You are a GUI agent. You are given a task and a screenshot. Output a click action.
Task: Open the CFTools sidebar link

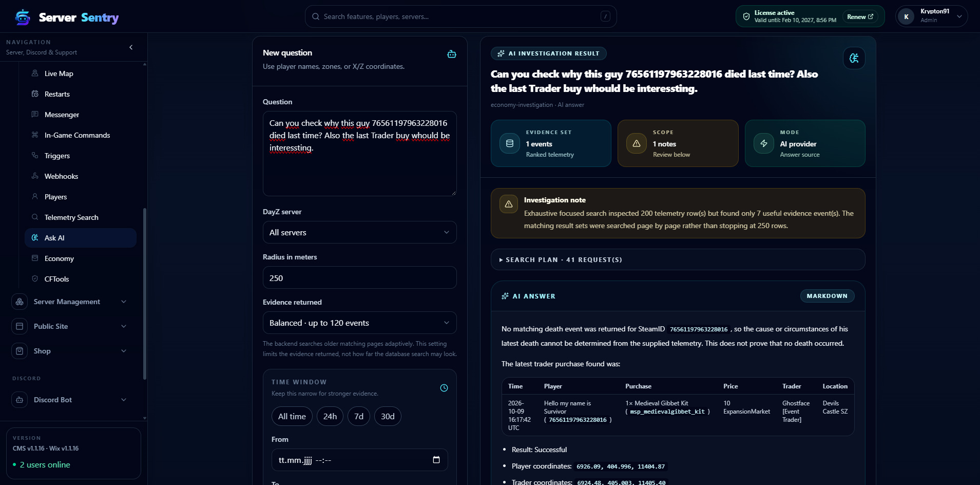81,279
